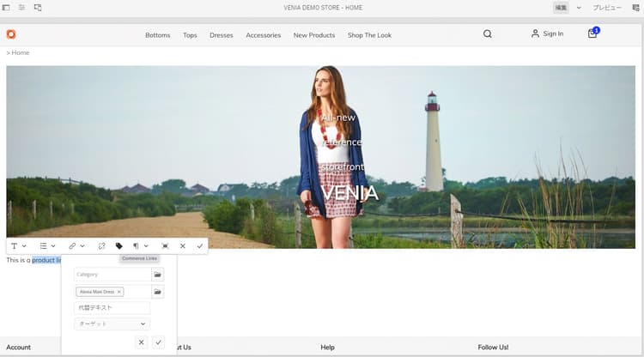Confirm the commerce link dialog
The width and height of the screenshot is (644, 357).
click(158, 342)
